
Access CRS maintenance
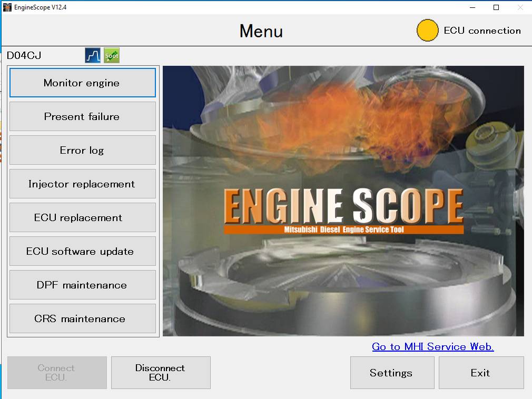coord(82,318)
